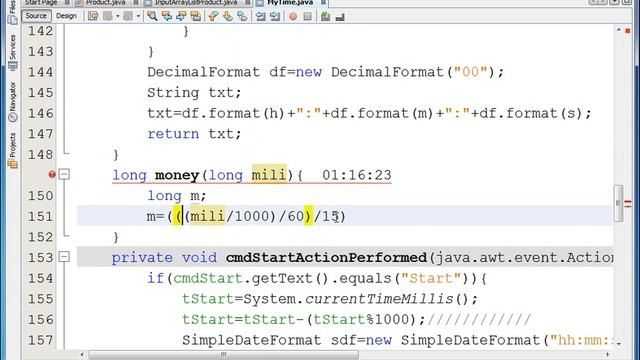640x360 pixels.
Task: Open the Files side panel
Action: pos(12,12)
